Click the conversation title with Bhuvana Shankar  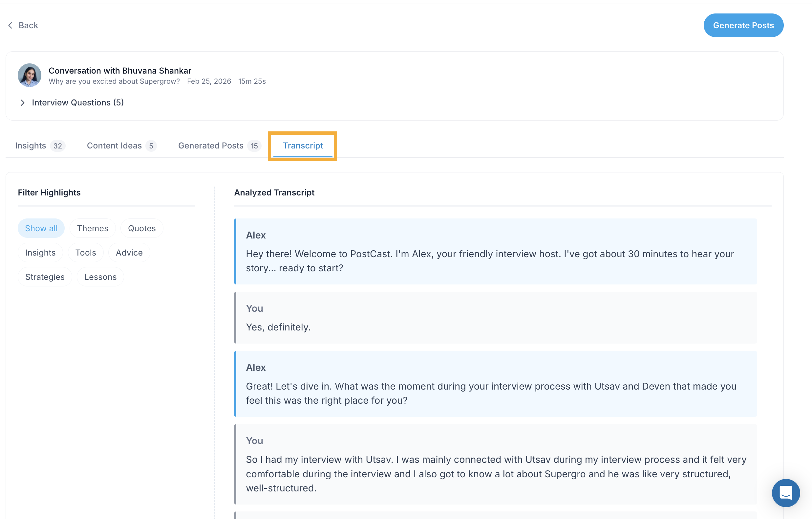[120, 71]
